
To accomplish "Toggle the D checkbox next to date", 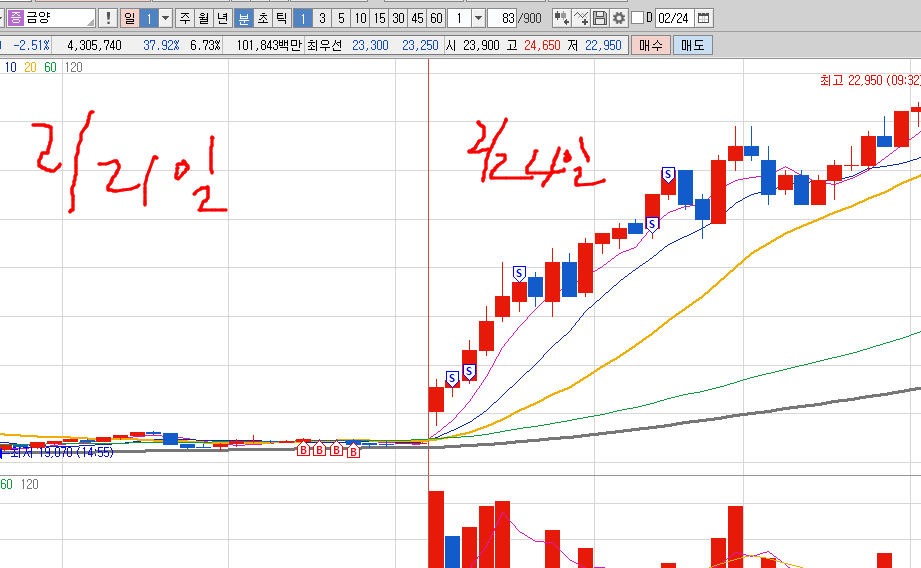I will click(638, 18).
